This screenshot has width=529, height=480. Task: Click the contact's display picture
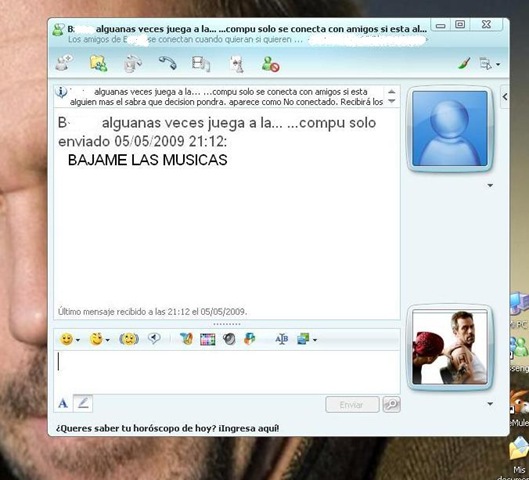point(450,129)
